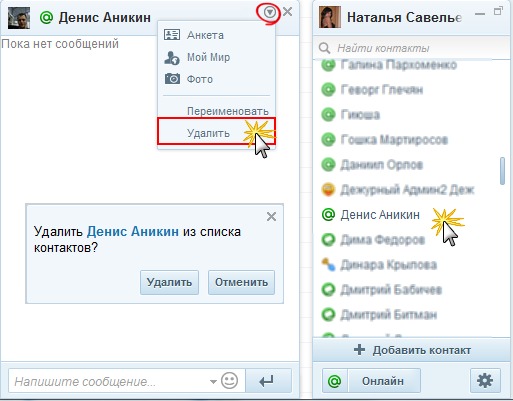513x401 pixels.
Task: Open the emoticon smiley picker
Action: pos(230,381)
